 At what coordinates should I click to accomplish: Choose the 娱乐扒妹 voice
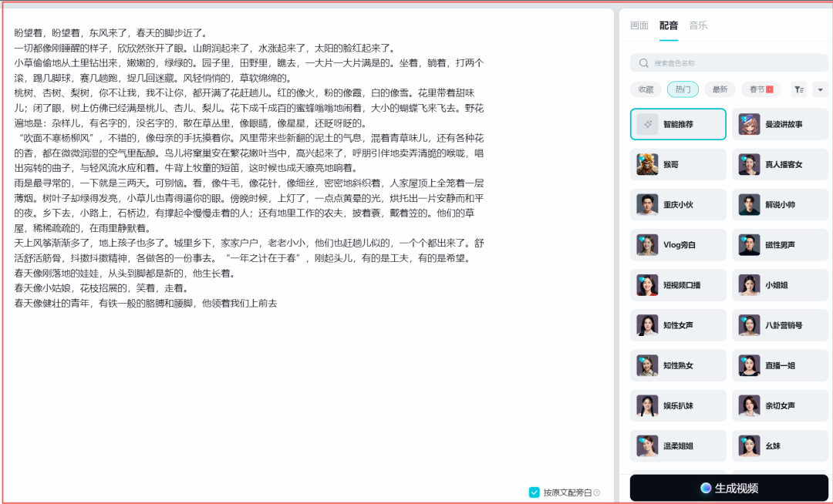(x=678, y=406)
